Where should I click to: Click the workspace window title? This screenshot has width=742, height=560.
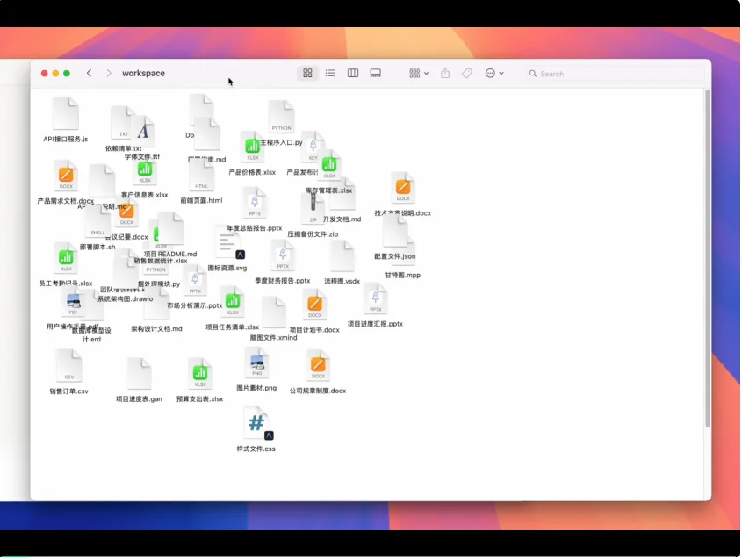pos(143,74)
